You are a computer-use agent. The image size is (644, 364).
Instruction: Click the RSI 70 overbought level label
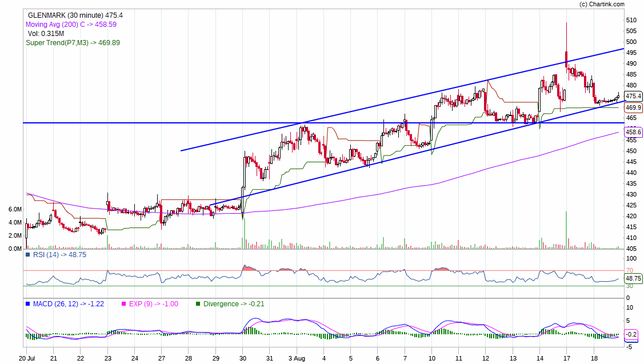point(629,270)
